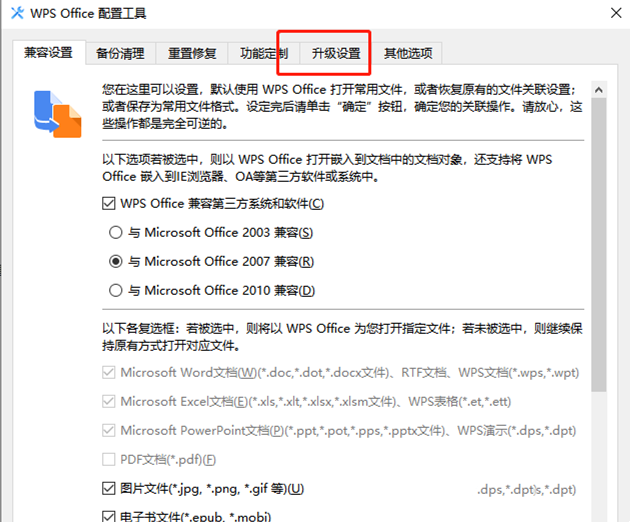630x522 pixels.
Task: Toggle the Microsoft Word文档 checkbox
Action: [108, 373]
